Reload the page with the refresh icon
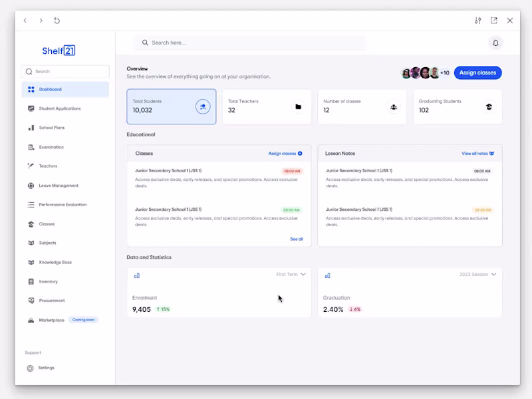The width and height of the screenshot is (532, 399). tap(57, 21)
